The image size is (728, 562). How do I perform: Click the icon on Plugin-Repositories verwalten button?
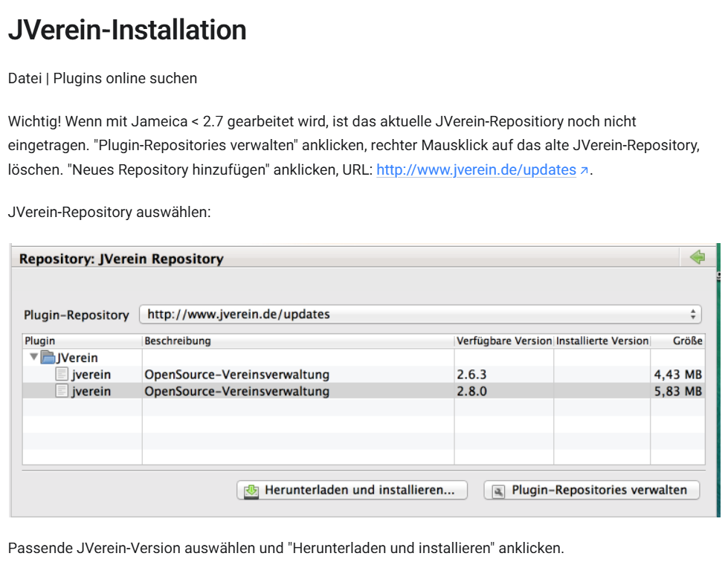pyautogui.click(x=498, y=491)
